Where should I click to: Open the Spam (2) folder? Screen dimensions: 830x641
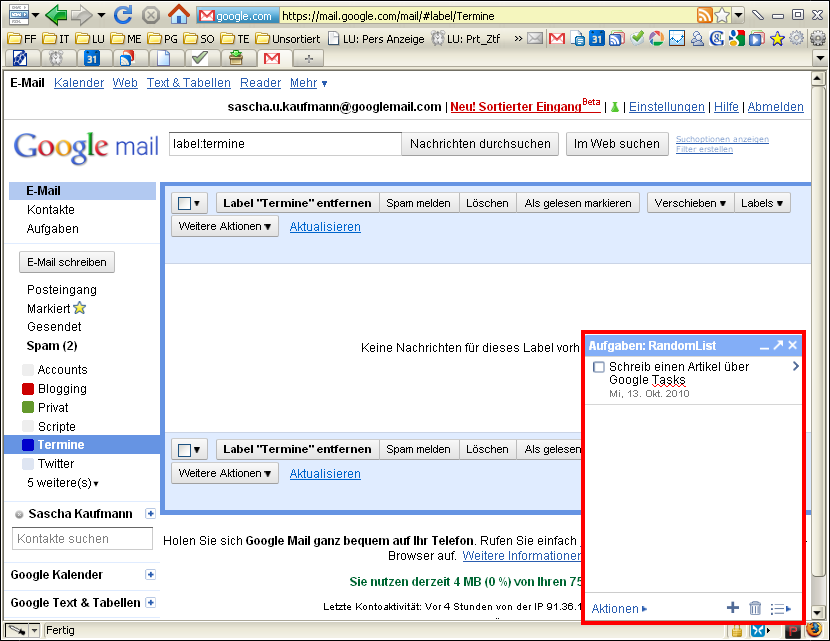coord(52,346)
